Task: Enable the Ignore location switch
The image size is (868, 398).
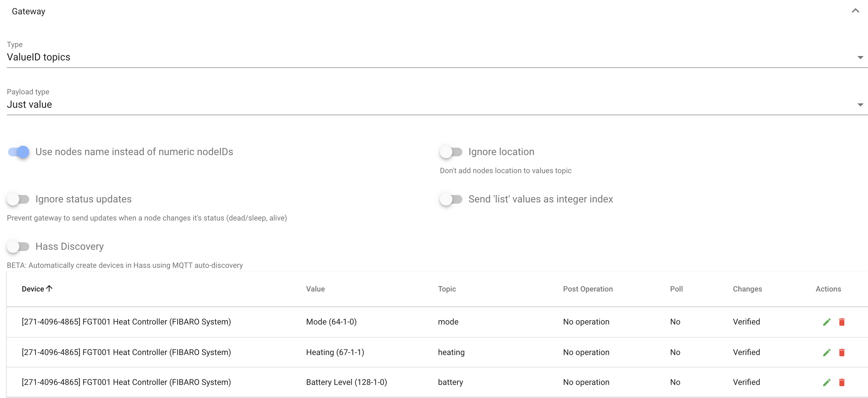Action: click(451, 152)
